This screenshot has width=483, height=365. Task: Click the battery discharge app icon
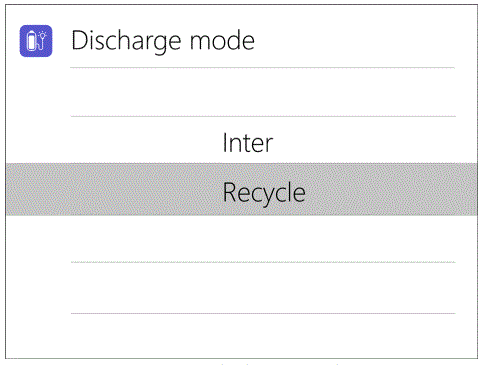[36, 41]
